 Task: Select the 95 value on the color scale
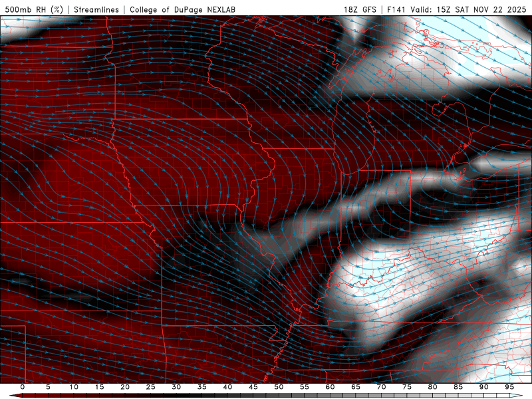point(509,387)
